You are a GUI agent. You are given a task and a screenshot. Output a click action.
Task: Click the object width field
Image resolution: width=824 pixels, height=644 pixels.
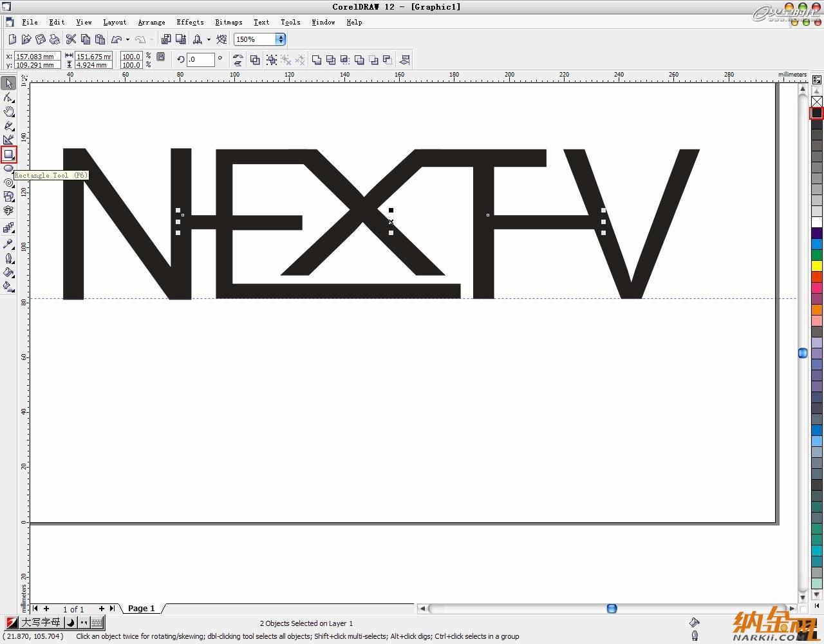pyautogui.click(x=93, y=57)
